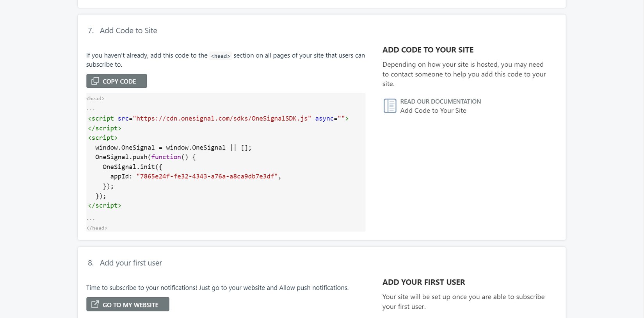Click the OneSignalSDK.js URL in the code

222,118
